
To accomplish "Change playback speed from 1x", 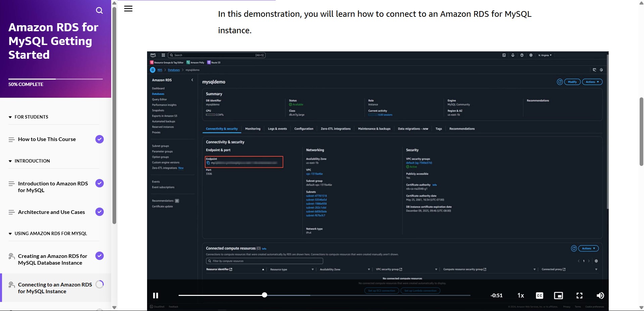I will click(x=520, y=296).
